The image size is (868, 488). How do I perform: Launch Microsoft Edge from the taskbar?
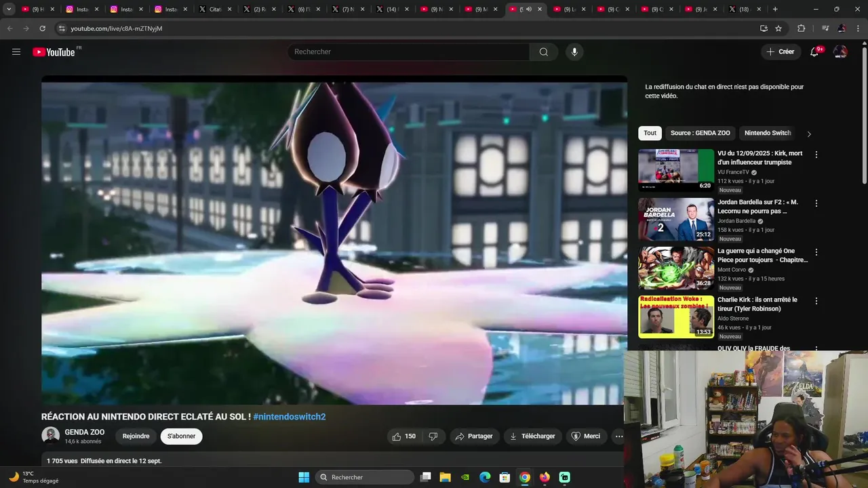[x=485, y=477]
